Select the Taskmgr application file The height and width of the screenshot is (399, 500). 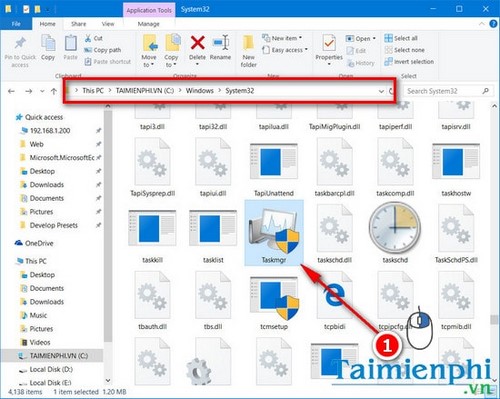(x=274, y=233)
